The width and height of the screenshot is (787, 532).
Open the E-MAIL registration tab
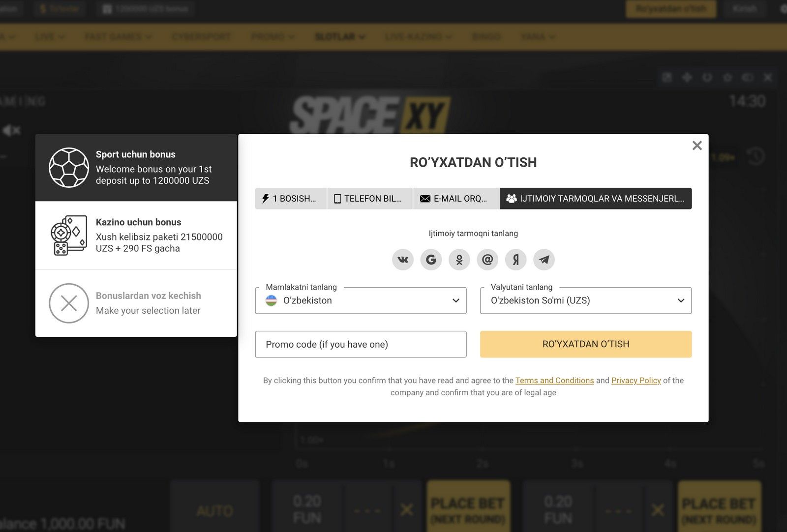pos(455,199)
